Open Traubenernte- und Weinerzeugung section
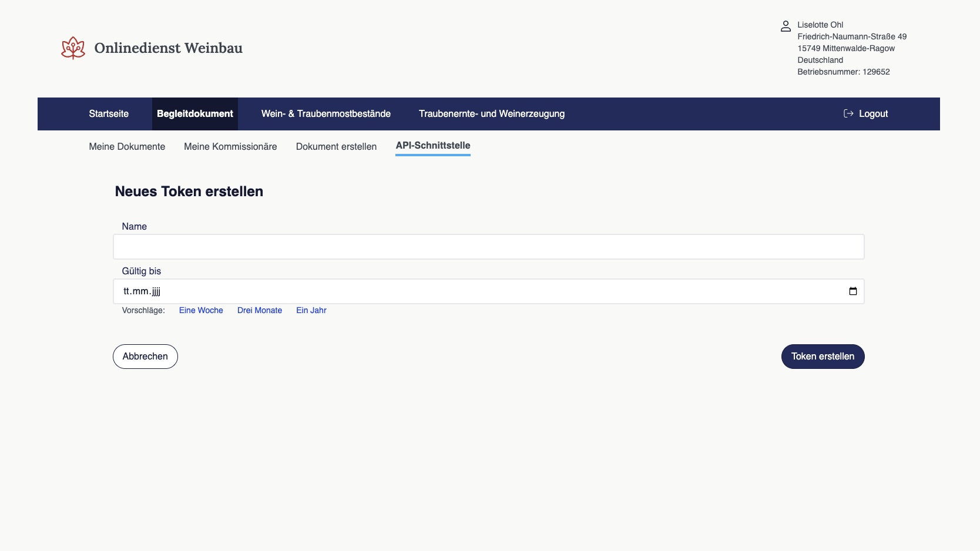This screenshot has width=980, height=551. point(491,113)
